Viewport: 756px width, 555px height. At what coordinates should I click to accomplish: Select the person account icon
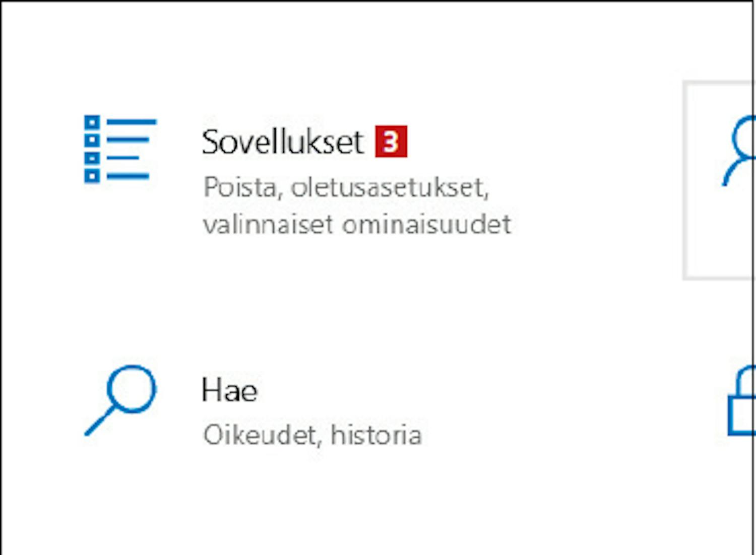click(739, 150)
